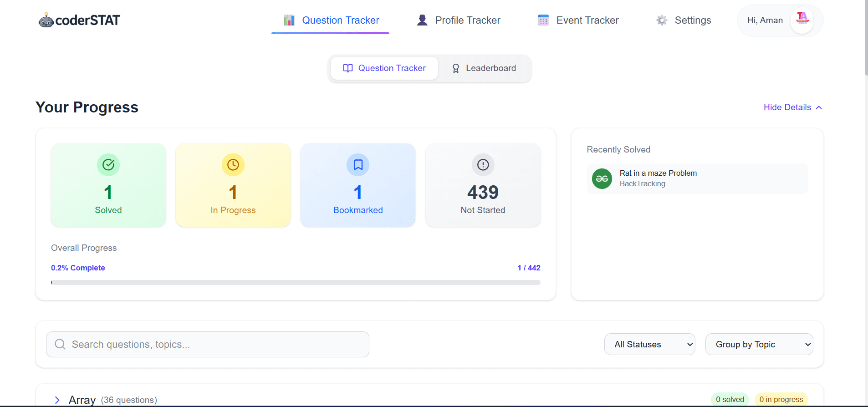Click the Hi, Aman profile button

coord(780,20)
